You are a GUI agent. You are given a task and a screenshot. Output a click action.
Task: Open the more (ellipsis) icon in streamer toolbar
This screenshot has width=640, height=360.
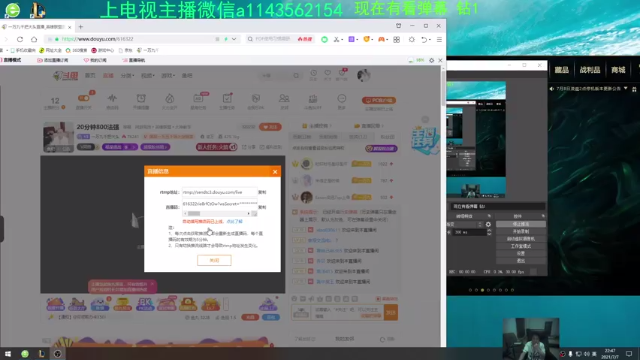(342, 98)
